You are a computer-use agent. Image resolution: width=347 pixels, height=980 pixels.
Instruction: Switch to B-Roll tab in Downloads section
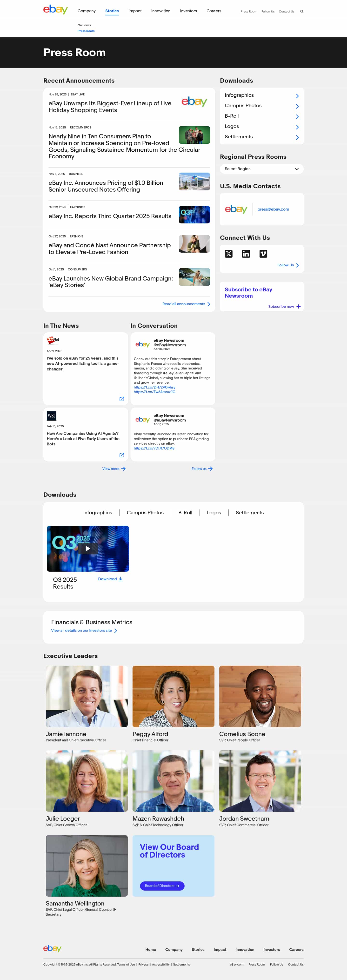point(185,512)
